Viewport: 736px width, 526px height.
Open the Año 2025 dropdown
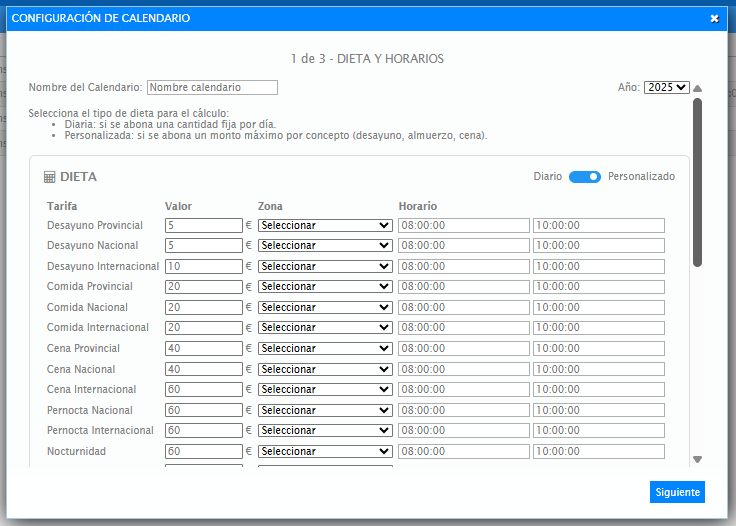pyautogui.click(x=666, y=87)
